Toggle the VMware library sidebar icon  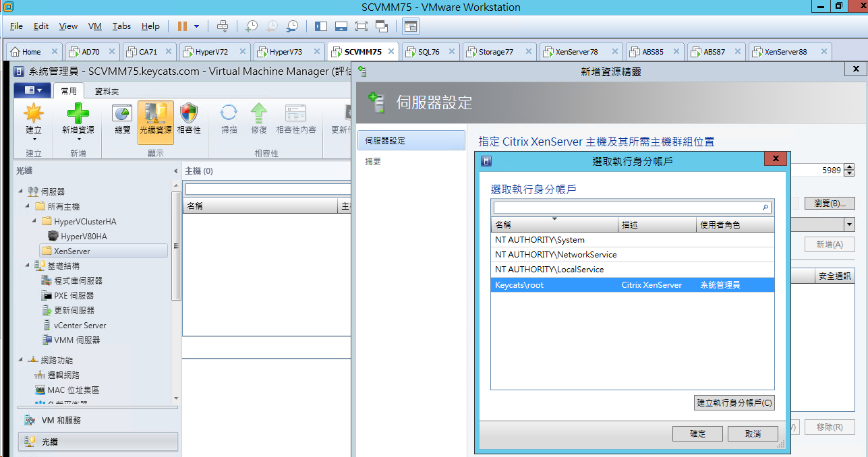click(x=321, y=26)
